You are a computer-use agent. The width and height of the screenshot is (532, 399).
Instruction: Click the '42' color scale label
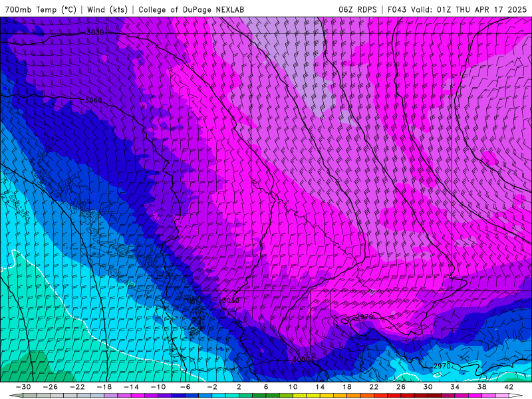point(509,387)
